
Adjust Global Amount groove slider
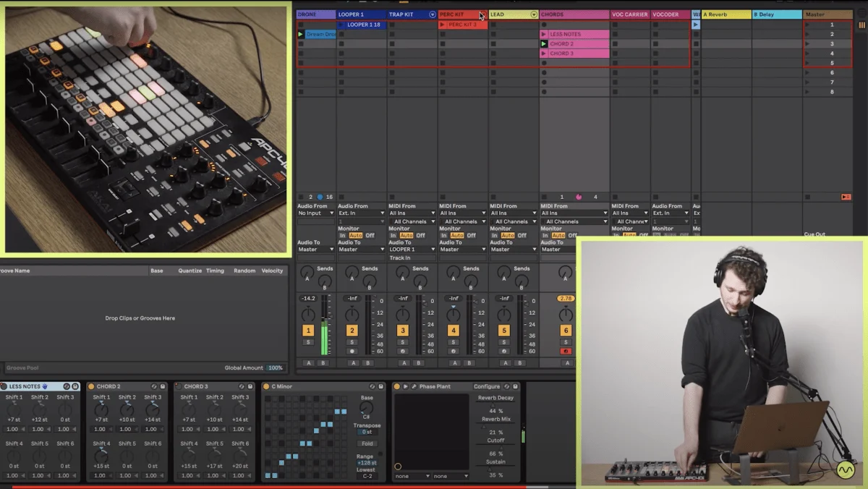click(275, 367)
